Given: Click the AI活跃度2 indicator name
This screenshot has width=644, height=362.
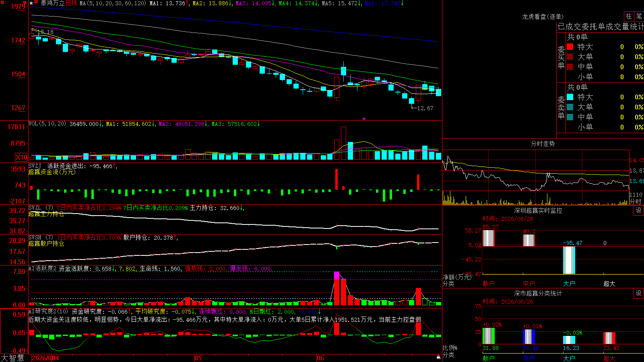Looking at the screenshot, I should coord(42,269).
